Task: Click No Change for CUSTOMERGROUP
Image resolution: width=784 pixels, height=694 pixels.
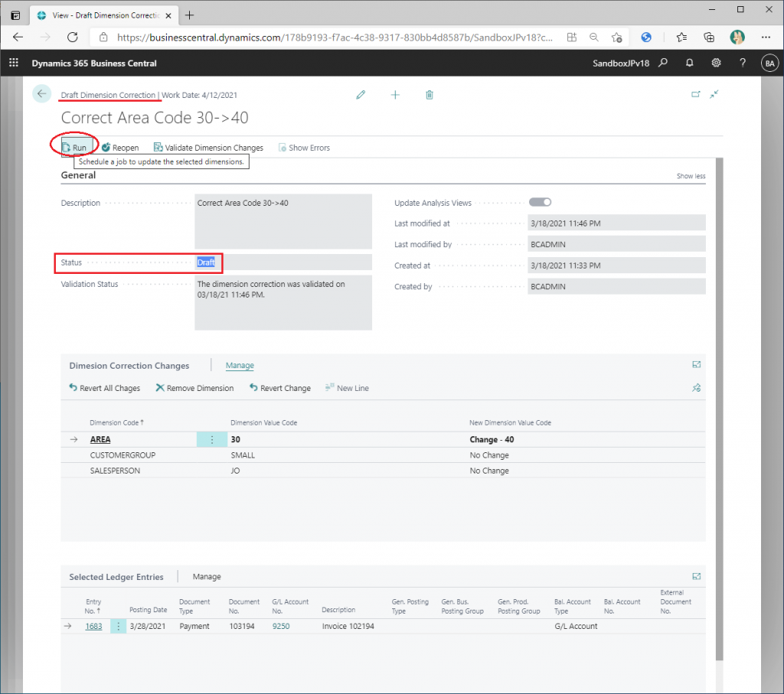Action: coord(489,455)
